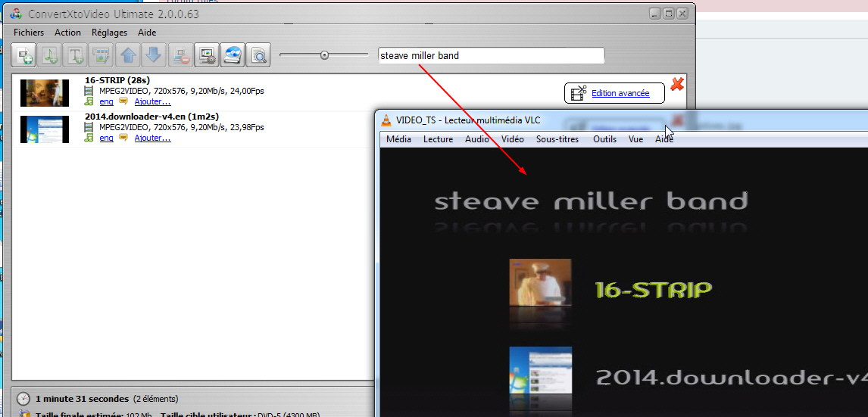Image resolution: width=868 pixels, height=417 pixels.
Task: Click the '1 minute 31 secondes' status text
Action: [x=82, y=399]
